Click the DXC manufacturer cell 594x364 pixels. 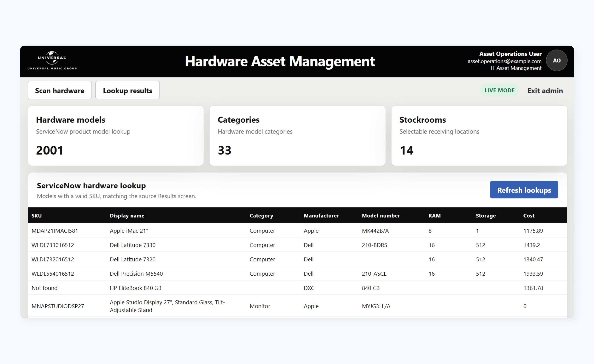point(309,288)
